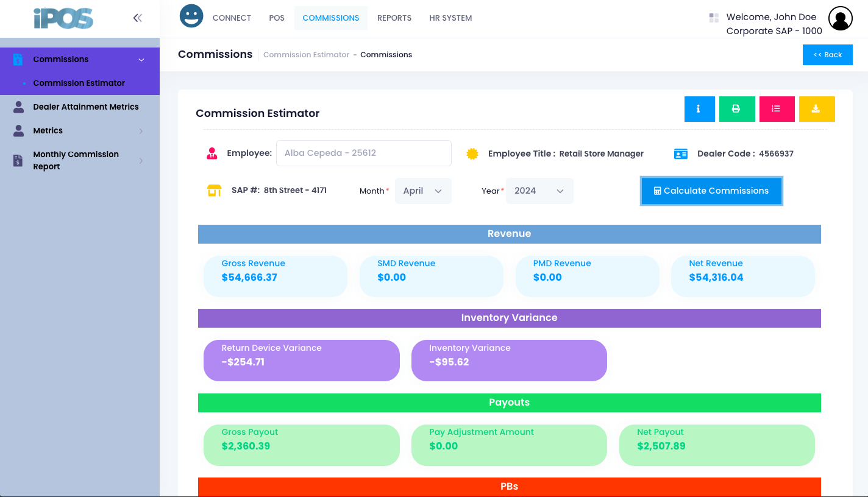Expand the Metrics sidebar entry

142,130
